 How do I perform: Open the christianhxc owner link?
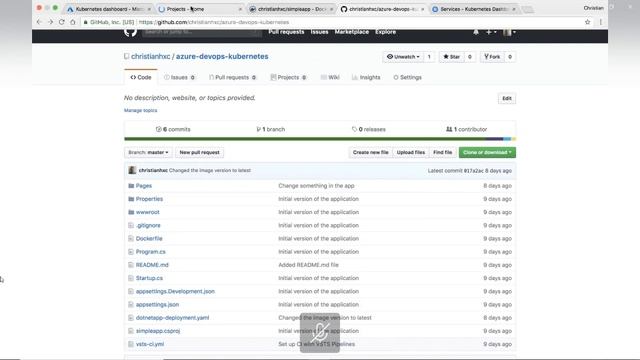click(x=151, y=57)
